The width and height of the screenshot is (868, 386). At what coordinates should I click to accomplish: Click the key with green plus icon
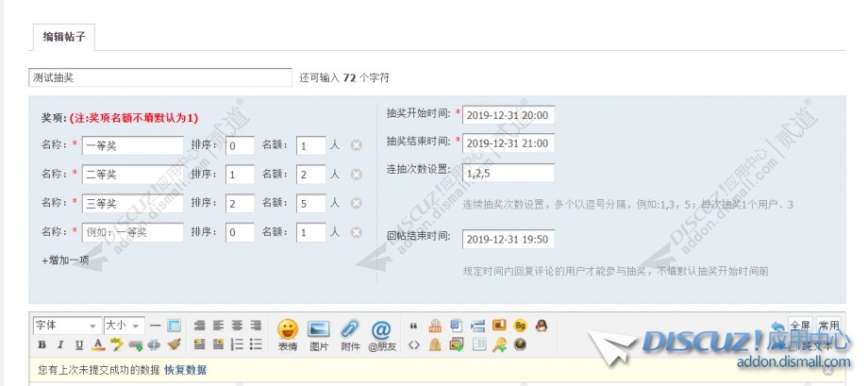pos(499,345)
